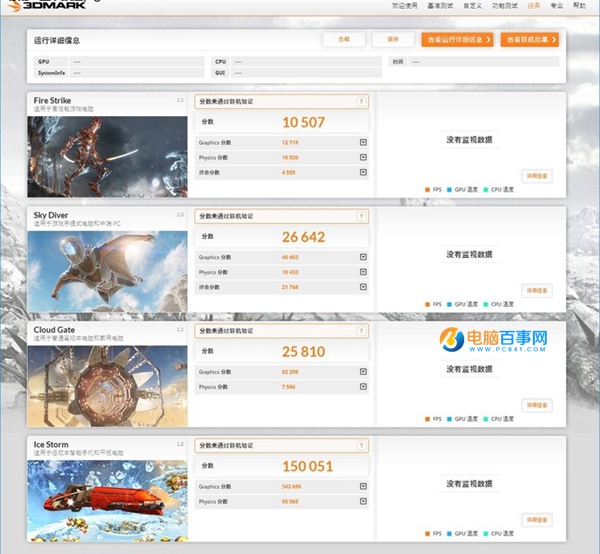Expand Ice Storm Graphics score 342 696 row

(x=363, y=486)
